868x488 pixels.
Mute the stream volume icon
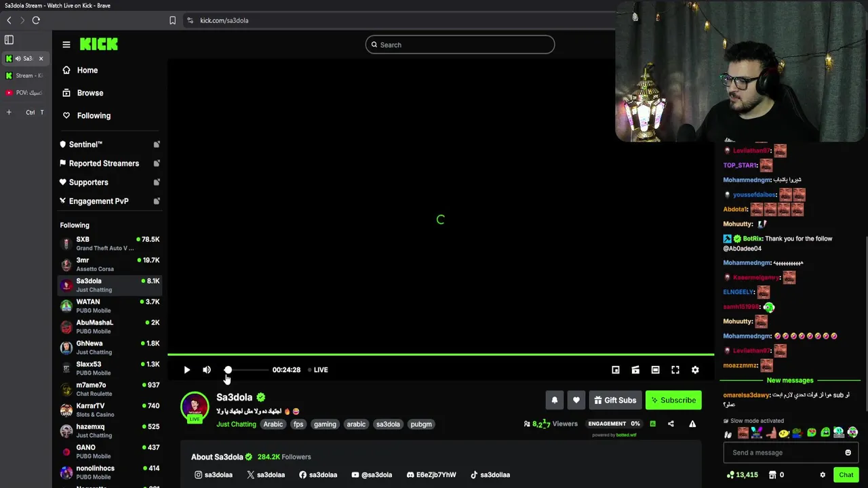pyautogui.click(x=207, y=370)
